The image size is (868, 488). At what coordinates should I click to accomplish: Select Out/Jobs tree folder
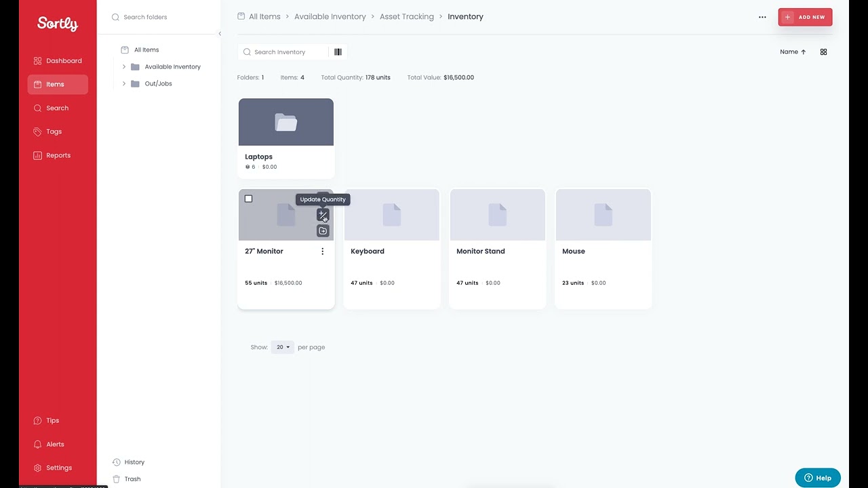(158, 83)
